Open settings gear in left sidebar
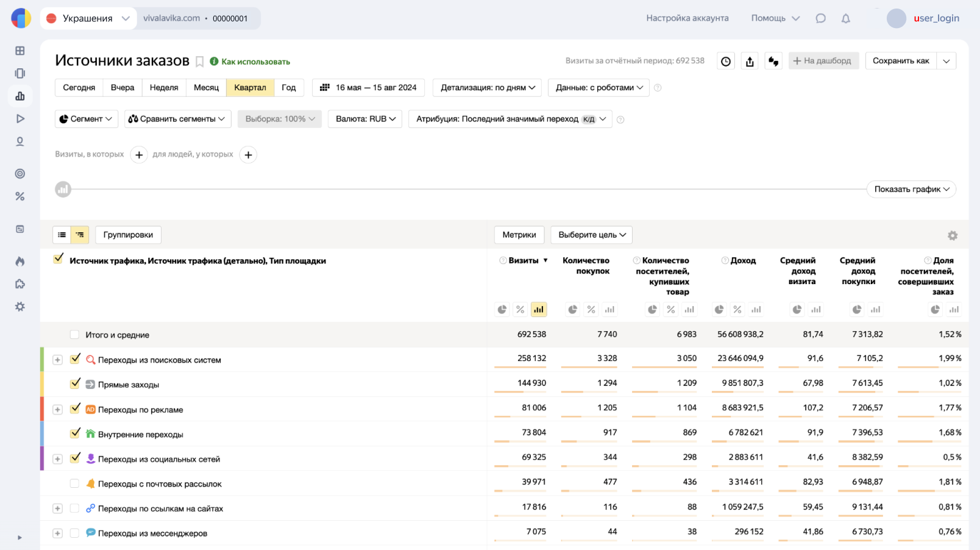The height and width of the screenshot is (550, 980). pos(20,307)
